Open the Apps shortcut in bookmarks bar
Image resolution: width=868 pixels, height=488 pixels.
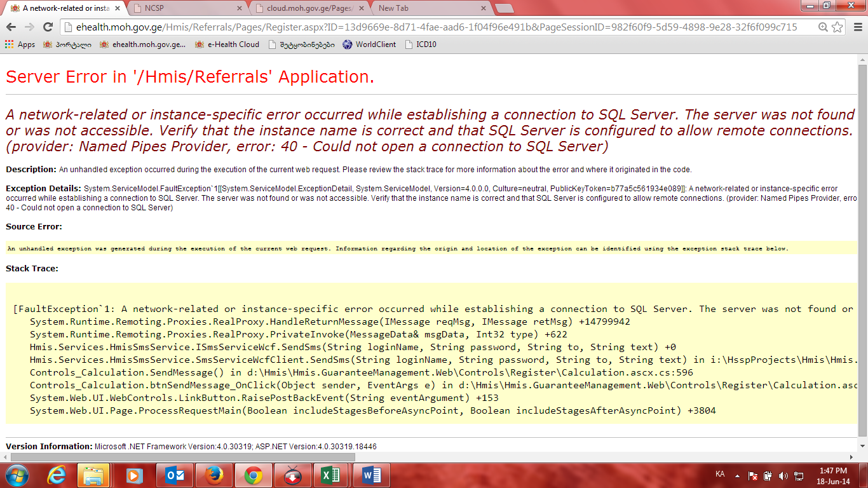coord(20,44)
